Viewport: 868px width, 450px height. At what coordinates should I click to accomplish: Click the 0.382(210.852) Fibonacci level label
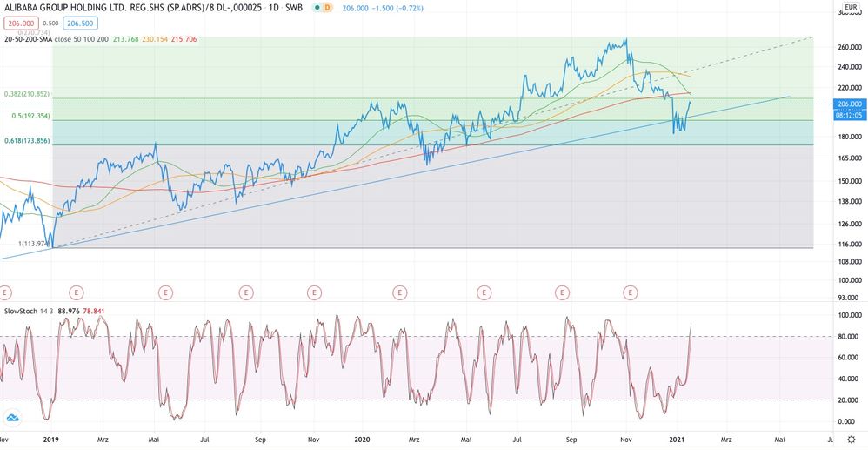25,94
